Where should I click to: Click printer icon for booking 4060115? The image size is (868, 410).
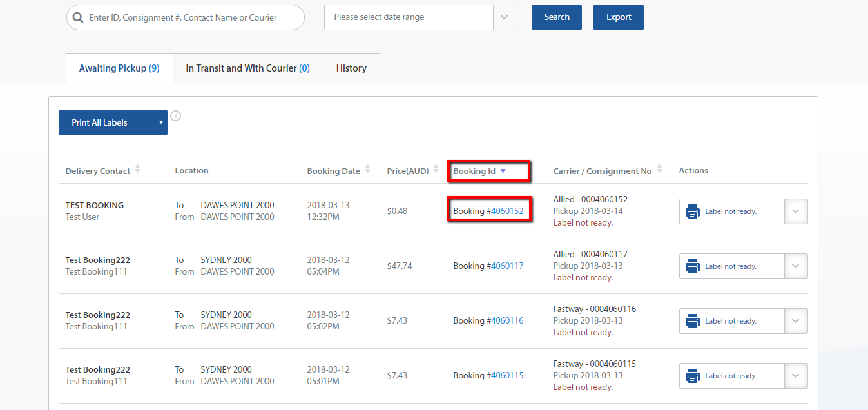(x=693, y=376)
